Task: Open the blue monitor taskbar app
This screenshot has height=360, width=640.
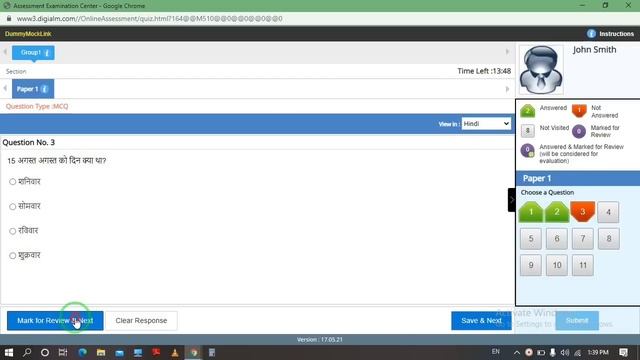Action: 138,352
